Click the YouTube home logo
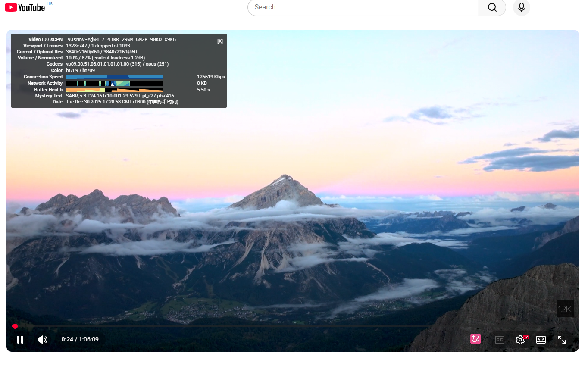 click(25, 7)
